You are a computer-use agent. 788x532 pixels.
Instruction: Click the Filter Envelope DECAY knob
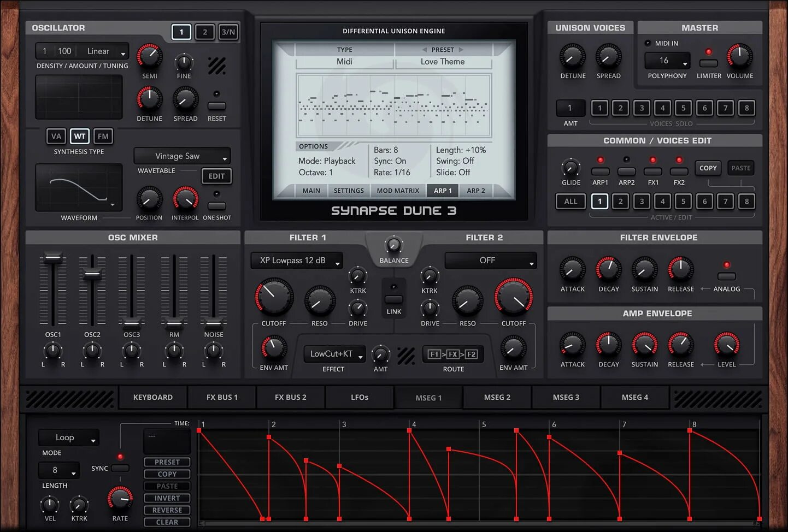coord(608,269)
